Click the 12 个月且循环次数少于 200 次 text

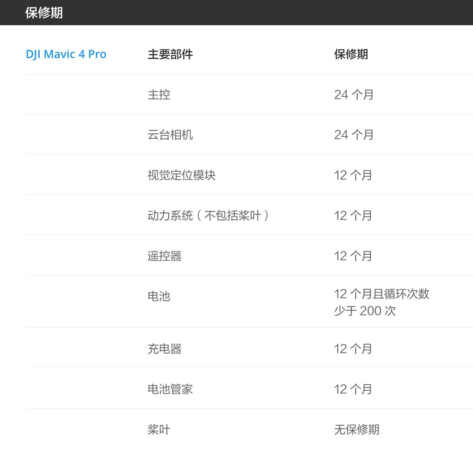point(383,302)
